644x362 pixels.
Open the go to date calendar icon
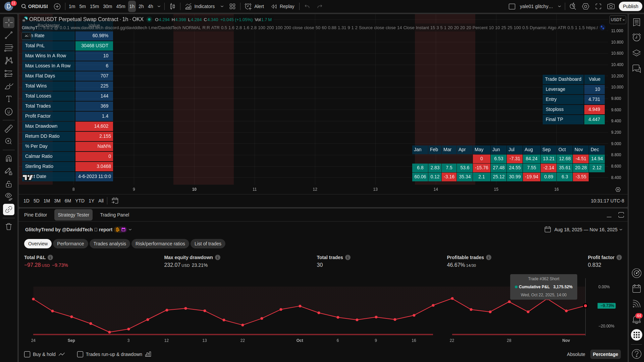coord(115,201)
